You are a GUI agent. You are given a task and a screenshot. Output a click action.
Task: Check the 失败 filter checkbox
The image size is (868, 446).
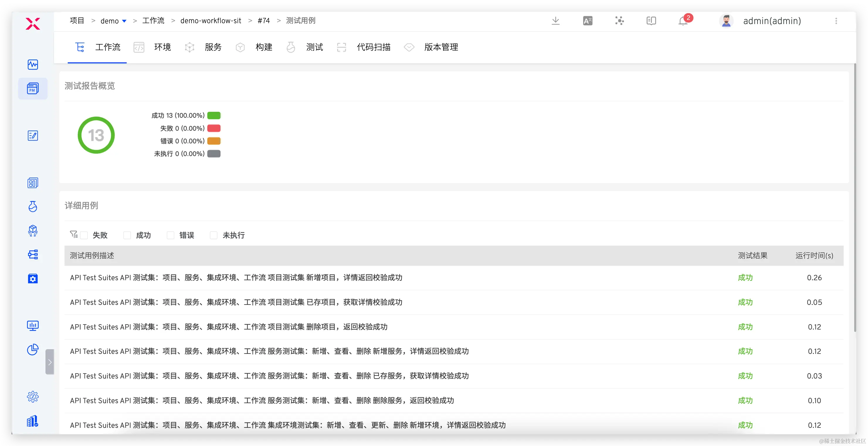[x=84, y=235]
